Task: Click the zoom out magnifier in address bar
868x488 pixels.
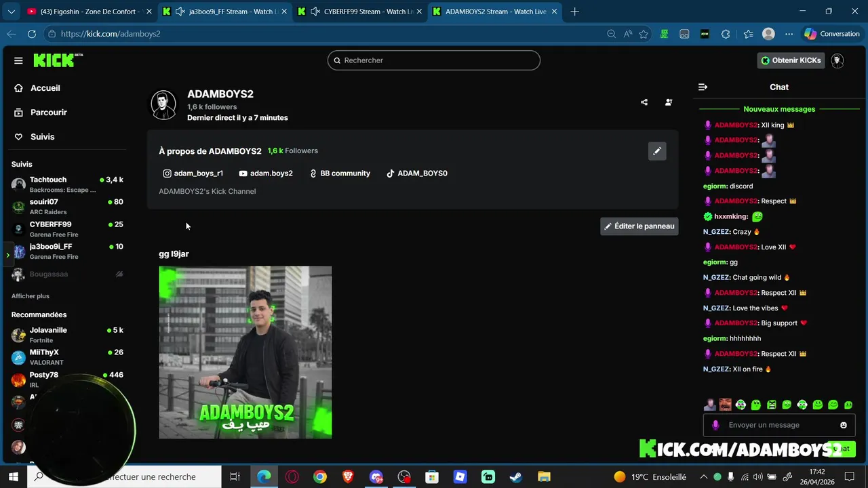Action: point(611,34)
